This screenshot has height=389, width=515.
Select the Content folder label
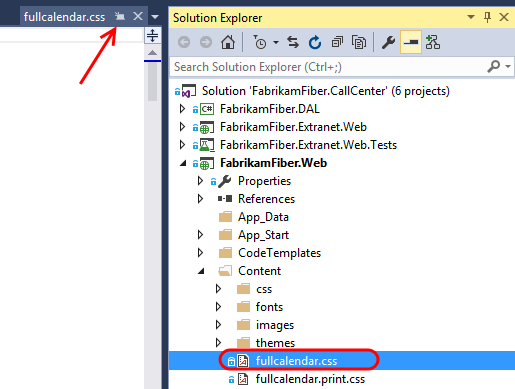pos(260,271)
